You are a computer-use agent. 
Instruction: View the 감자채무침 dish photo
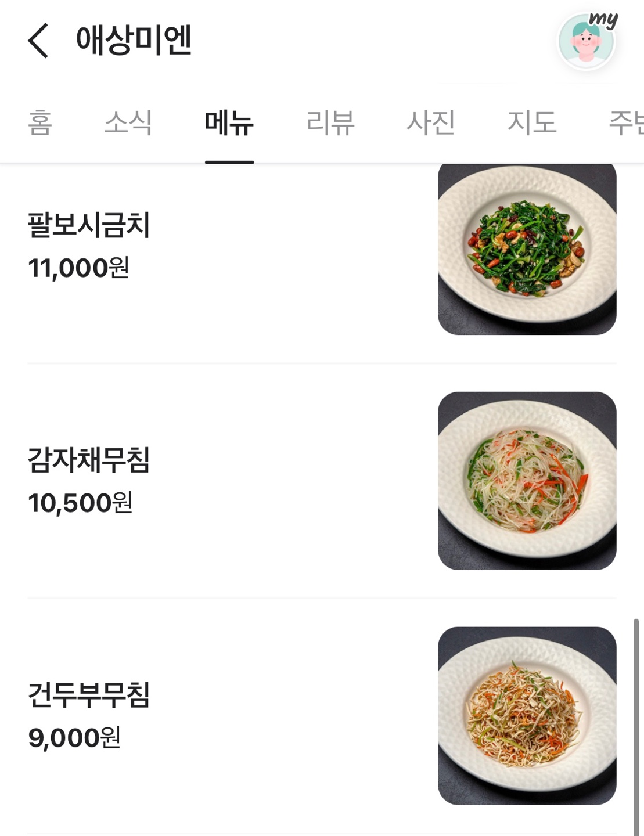pos(527,481)
